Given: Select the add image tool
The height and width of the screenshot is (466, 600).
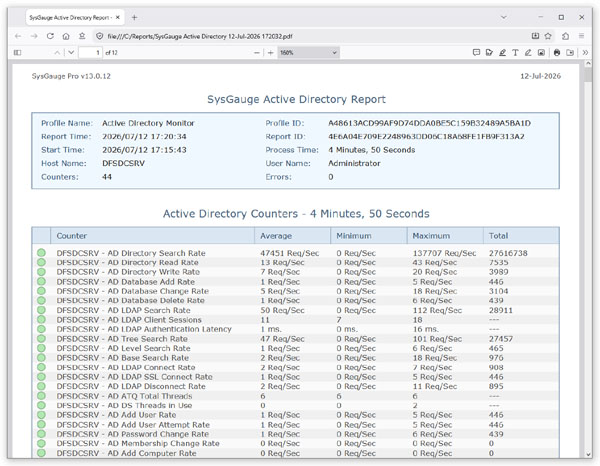Looking at the screenshot, I should click(541, 52).
